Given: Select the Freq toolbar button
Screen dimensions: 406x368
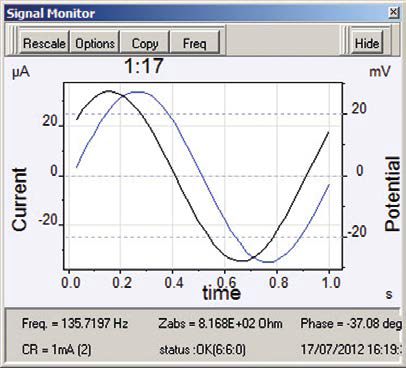Looking at the screenshot, I should [195, 43].
